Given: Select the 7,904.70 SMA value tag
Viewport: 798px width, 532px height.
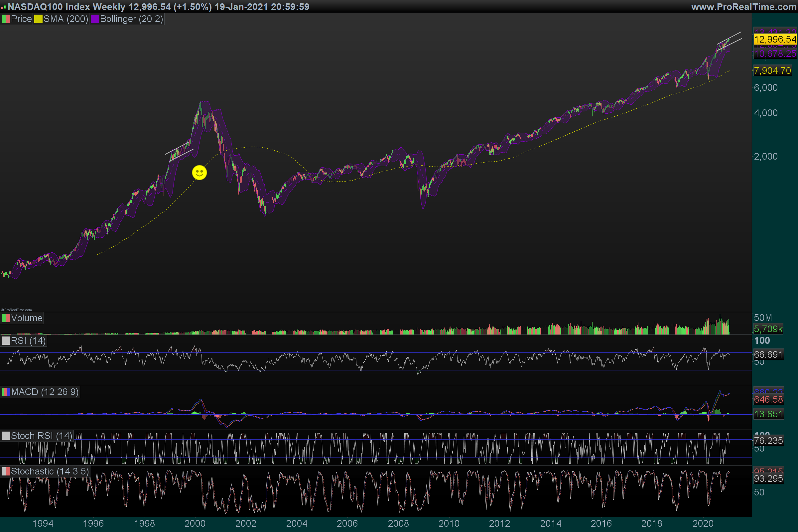Looking at the screenshot, I should click(772, 70).
